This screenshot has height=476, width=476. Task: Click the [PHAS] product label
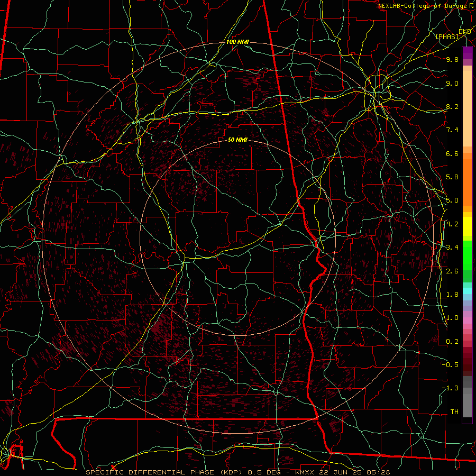(447, 36)
